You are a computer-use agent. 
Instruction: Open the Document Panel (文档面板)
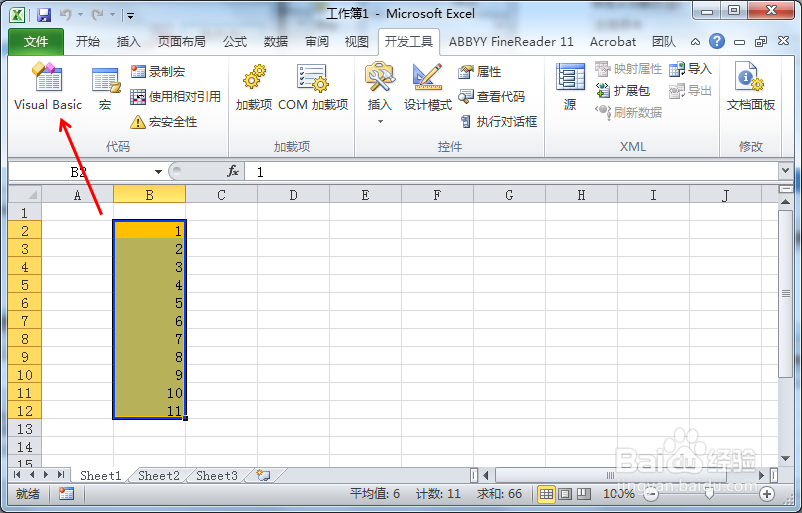[750, 87]
